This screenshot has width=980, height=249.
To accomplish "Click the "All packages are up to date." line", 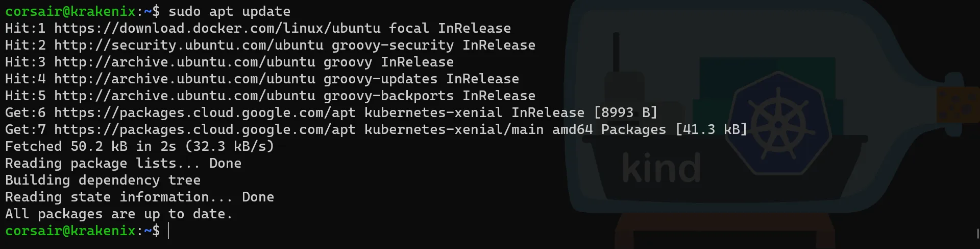I will 118,214.
